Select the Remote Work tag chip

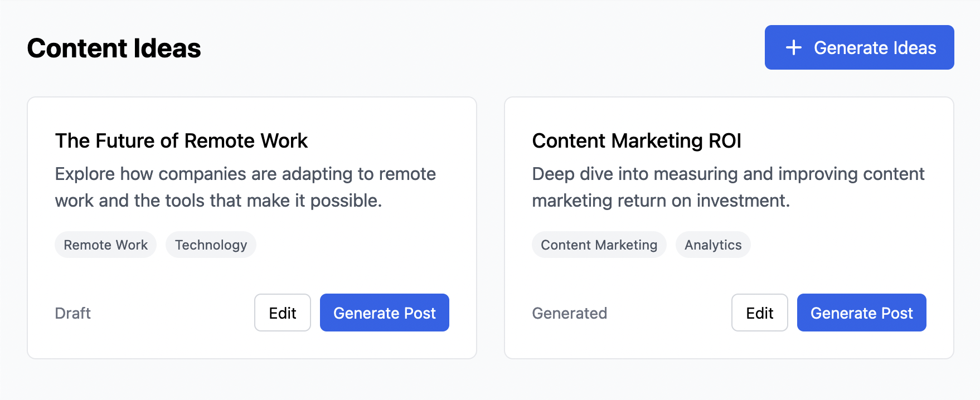point(105,245)
